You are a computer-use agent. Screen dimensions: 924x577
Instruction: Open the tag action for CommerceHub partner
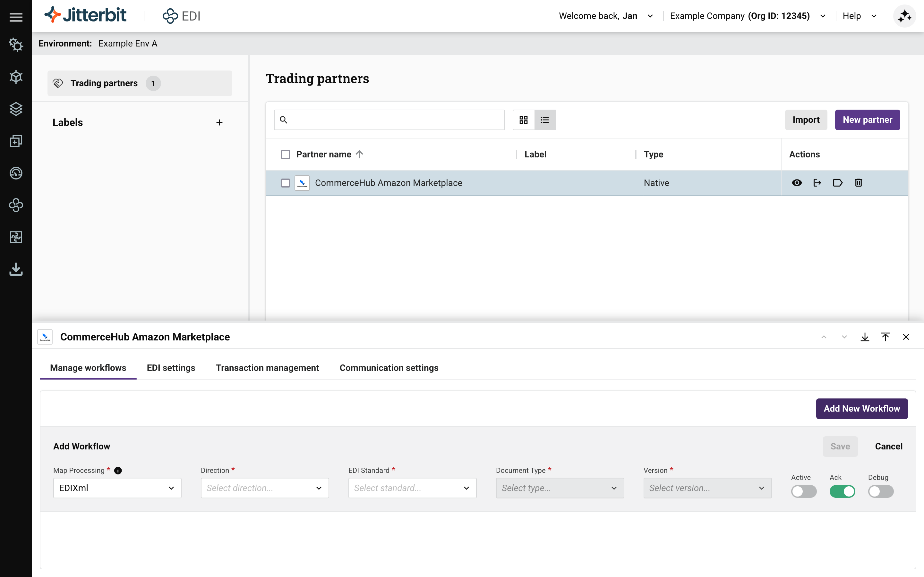(x=838, y=183)
